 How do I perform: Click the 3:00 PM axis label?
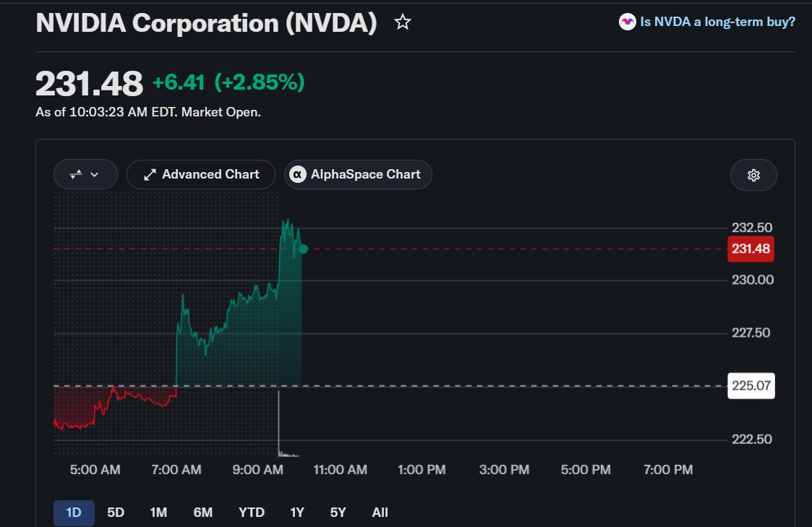coord(505,470)
